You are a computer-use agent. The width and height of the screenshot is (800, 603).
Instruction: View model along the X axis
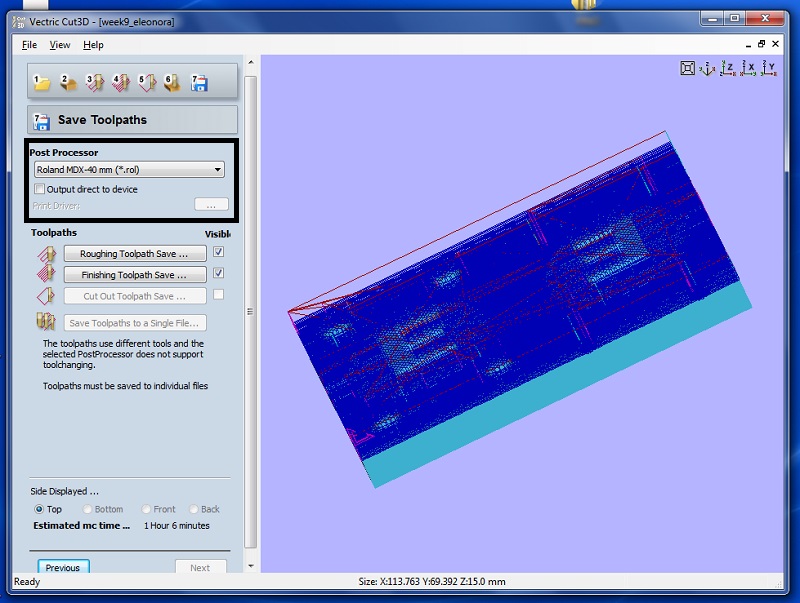(x=748, y=68)
